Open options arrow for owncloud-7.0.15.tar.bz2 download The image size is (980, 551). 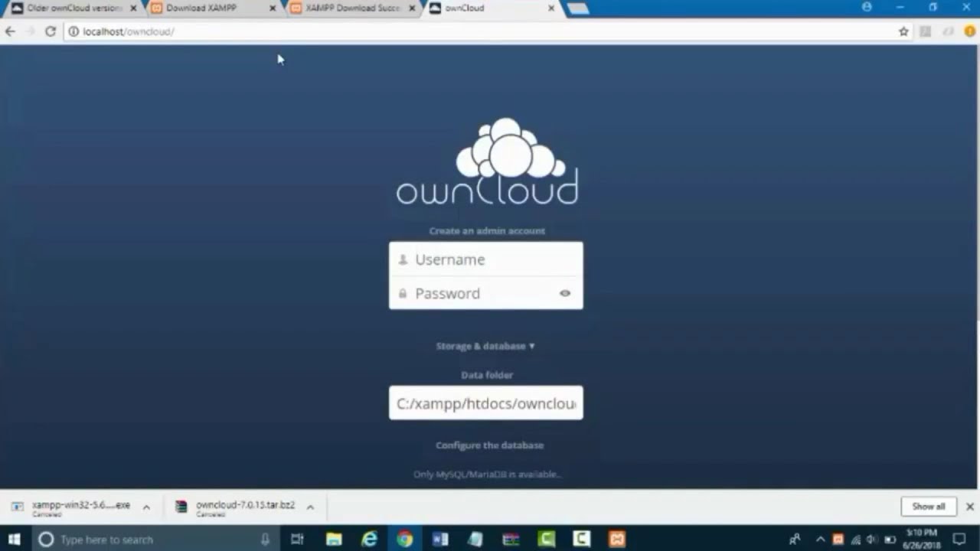310,507
